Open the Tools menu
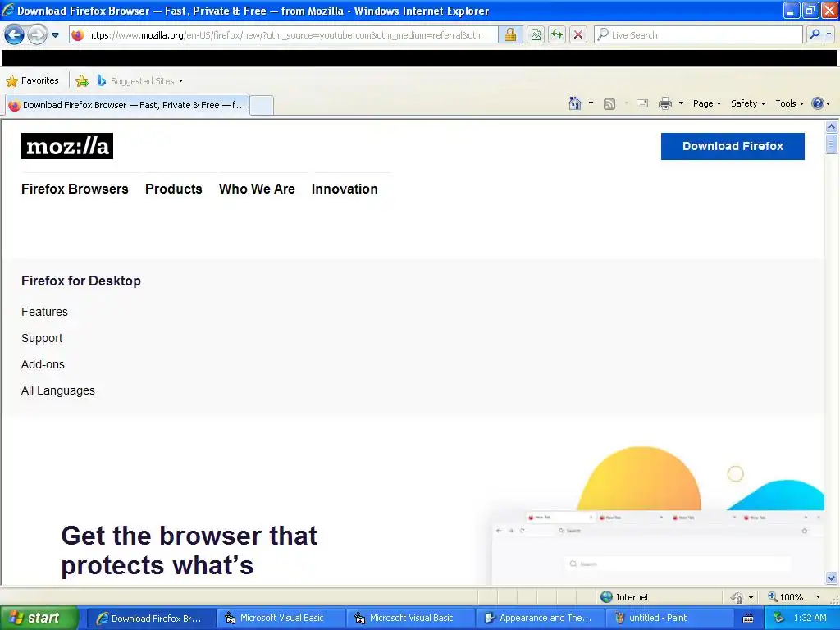The image size is (840, 630). coord(790,103)
